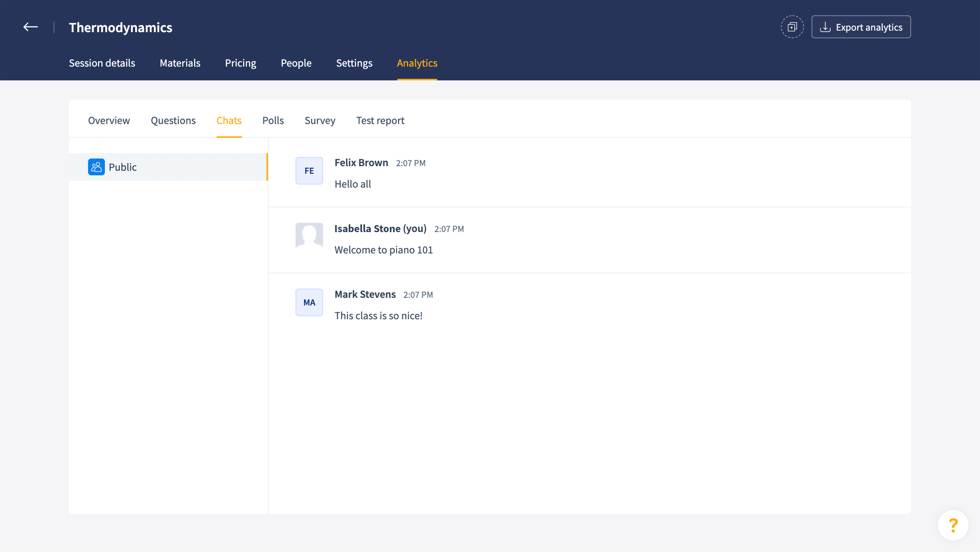
Task: Click Felix Brown's FE avatar
Action: 309,171
